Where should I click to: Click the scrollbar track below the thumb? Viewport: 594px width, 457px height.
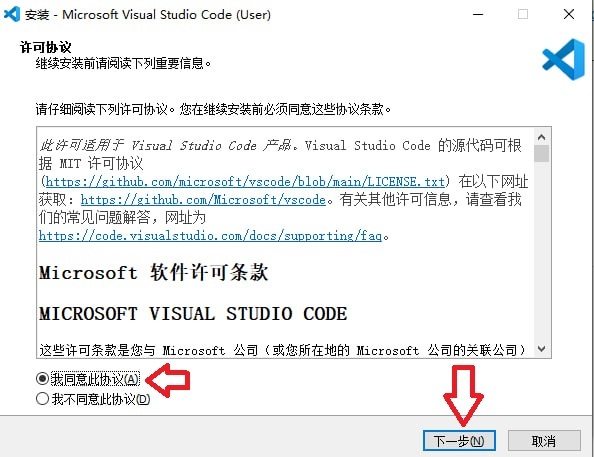coord(541,251)
